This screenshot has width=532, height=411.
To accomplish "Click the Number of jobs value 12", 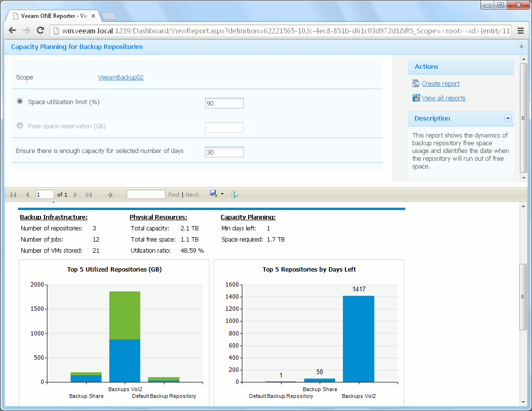I will click(96, 240).
